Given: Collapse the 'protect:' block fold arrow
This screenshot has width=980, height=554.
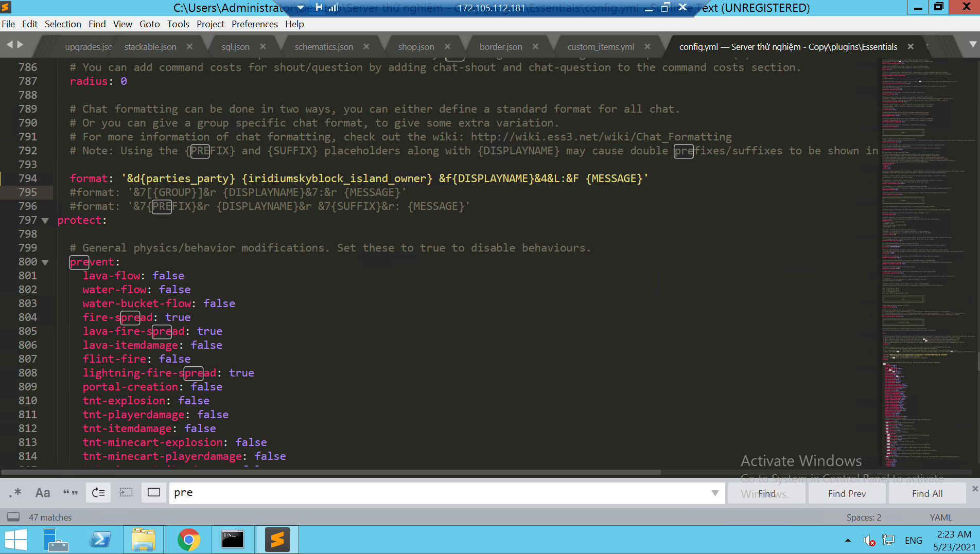Looking at the screenshot, I should (x=45, y=221).
